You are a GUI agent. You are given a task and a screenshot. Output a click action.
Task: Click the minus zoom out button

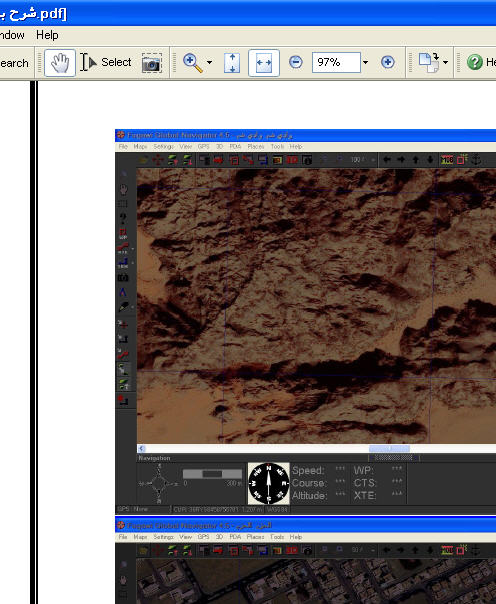[x=296, y=62]
